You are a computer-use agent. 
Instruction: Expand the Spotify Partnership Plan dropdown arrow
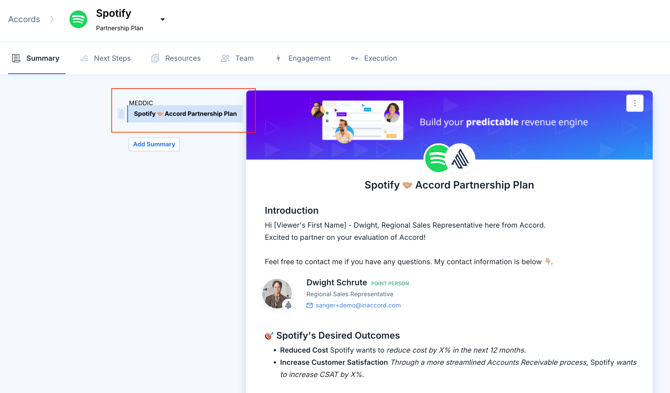tap(162, 19)
